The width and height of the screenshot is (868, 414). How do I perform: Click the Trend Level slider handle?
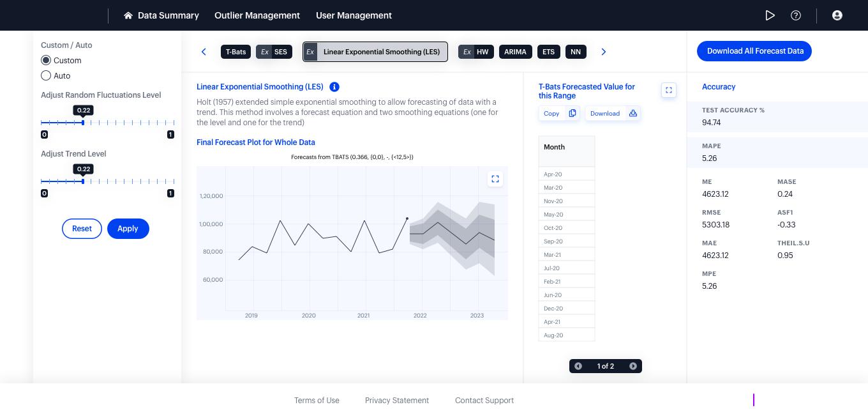[x=83, y=181]
